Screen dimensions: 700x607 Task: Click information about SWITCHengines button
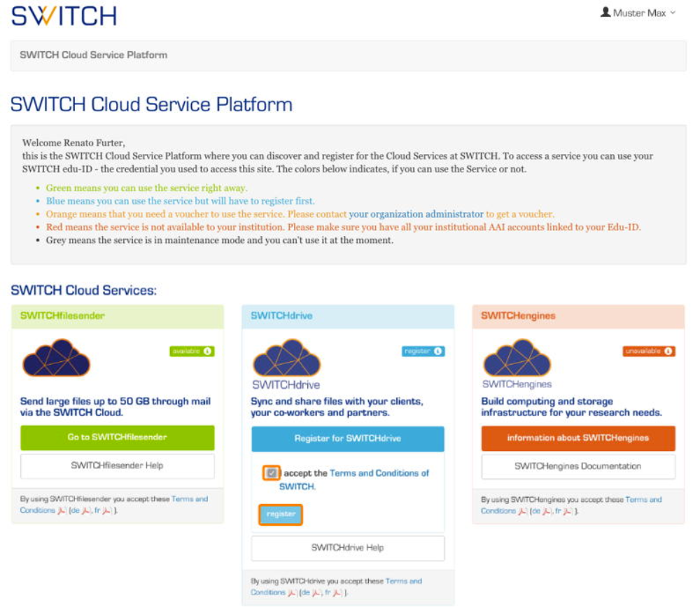tap(578, 438)
